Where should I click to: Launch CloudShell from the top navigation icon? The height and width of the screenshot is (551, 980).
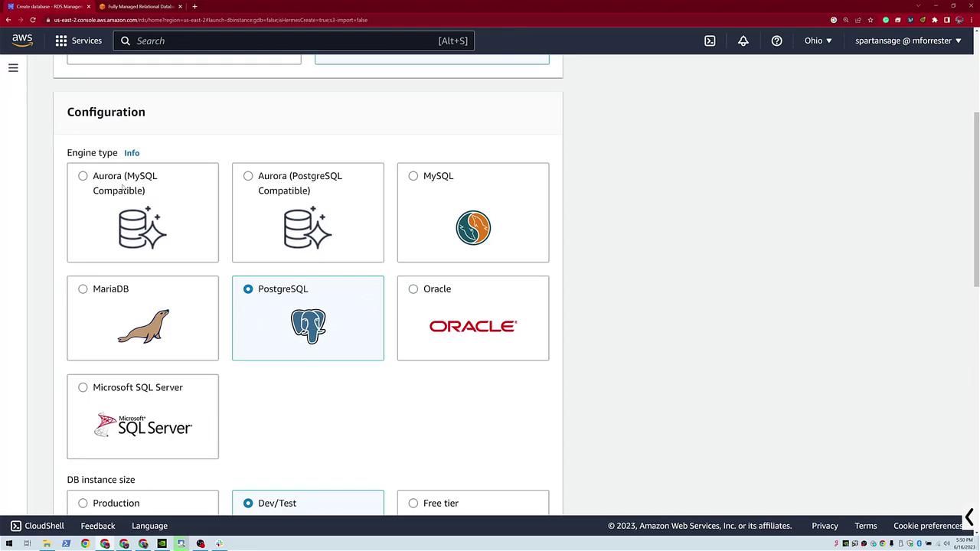[710, 41]
